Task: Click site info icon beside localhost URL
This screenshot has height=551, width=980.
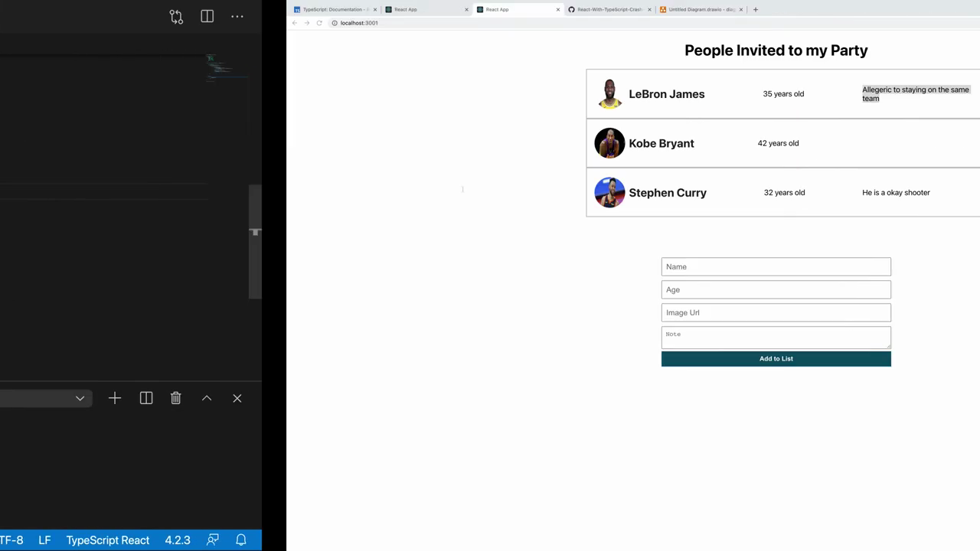Action: [x=335, y=23]
